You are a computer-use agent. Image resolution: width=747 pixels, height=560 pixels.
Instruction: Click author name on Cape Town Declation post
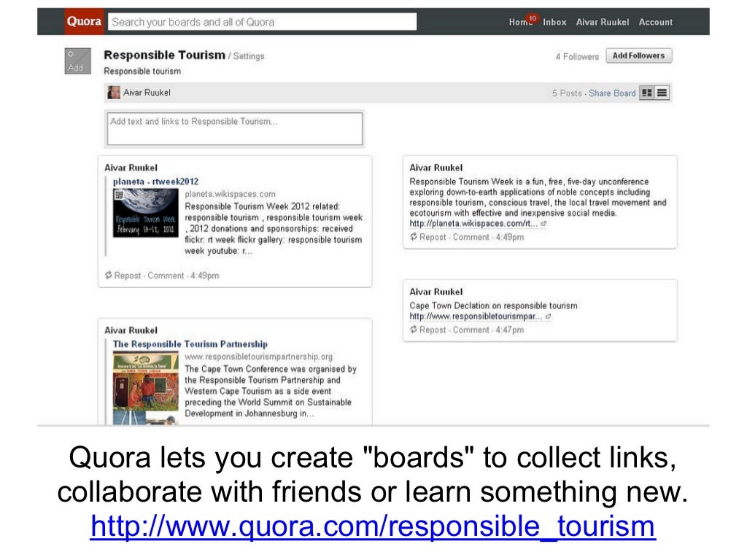click(436, 292)
